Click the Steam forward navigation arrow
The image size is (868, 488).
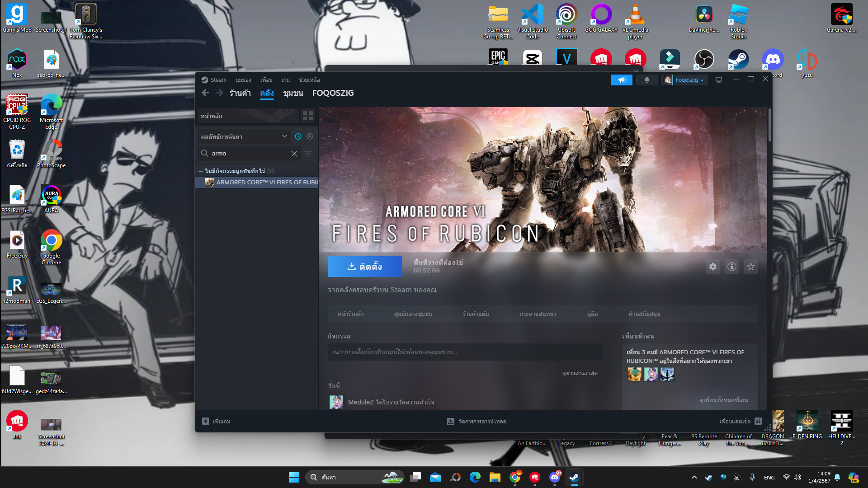[x=220, y=93]
